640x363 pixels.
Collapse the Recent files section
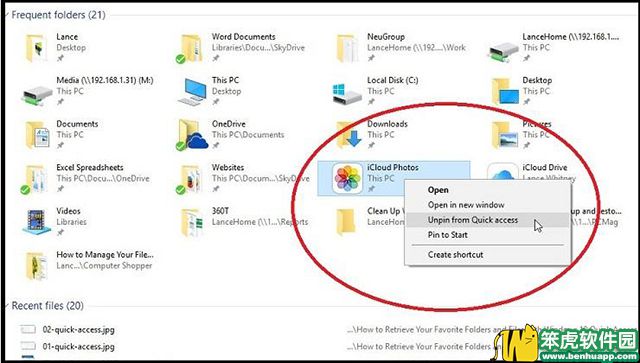click(7, 305)
